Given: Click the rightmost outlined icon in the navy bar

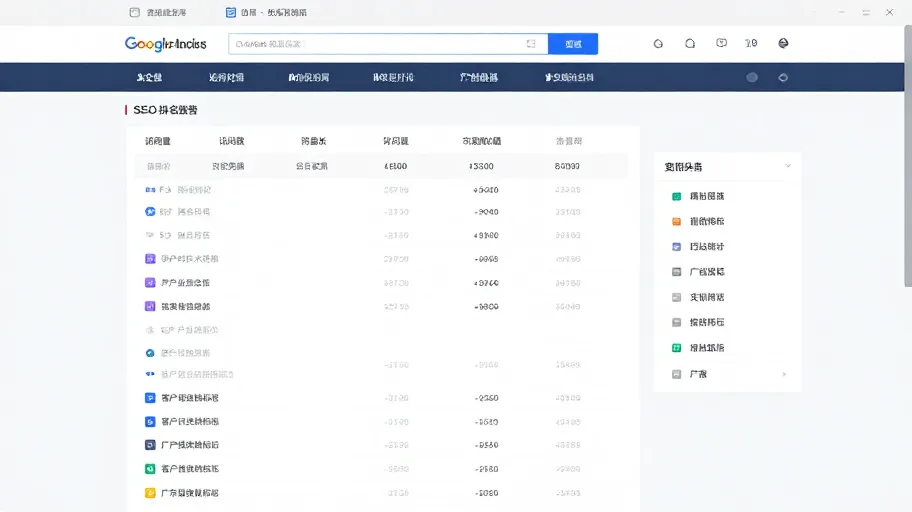Looking at the screenshot, I should click(783, 77).
